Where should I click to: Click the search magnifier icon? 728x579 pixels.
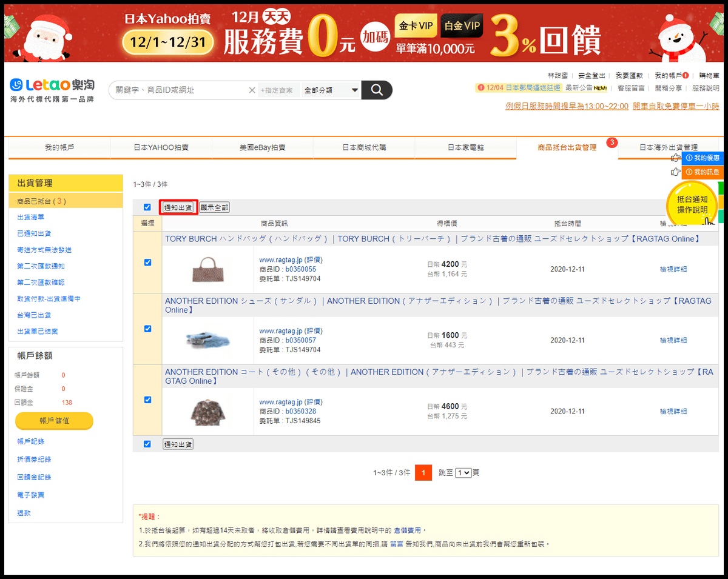(376, 89)
